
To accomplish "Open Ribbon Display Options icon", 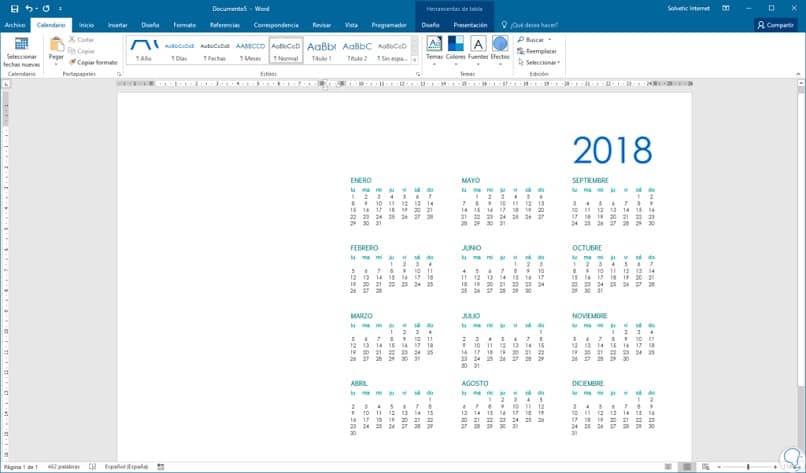I will click(x=726, y=8).
